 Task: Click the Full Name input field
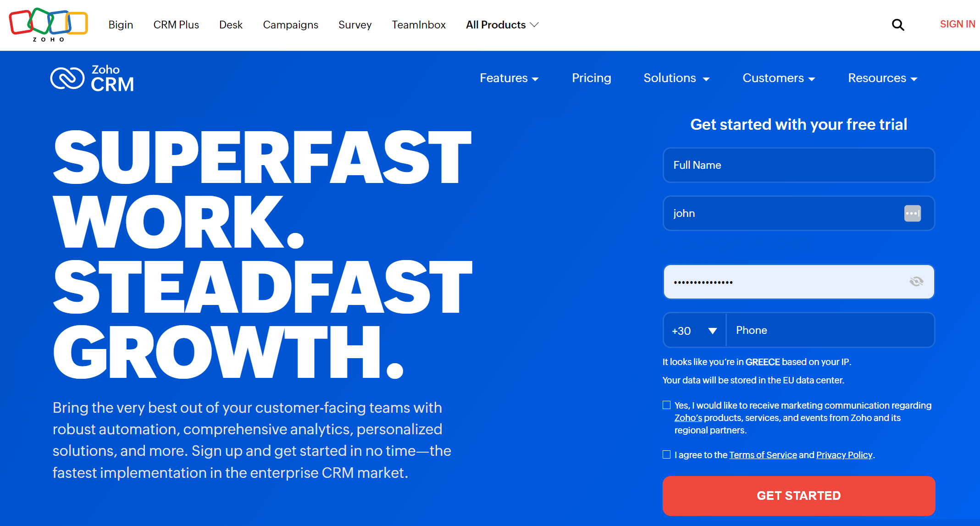click(798, 165)
